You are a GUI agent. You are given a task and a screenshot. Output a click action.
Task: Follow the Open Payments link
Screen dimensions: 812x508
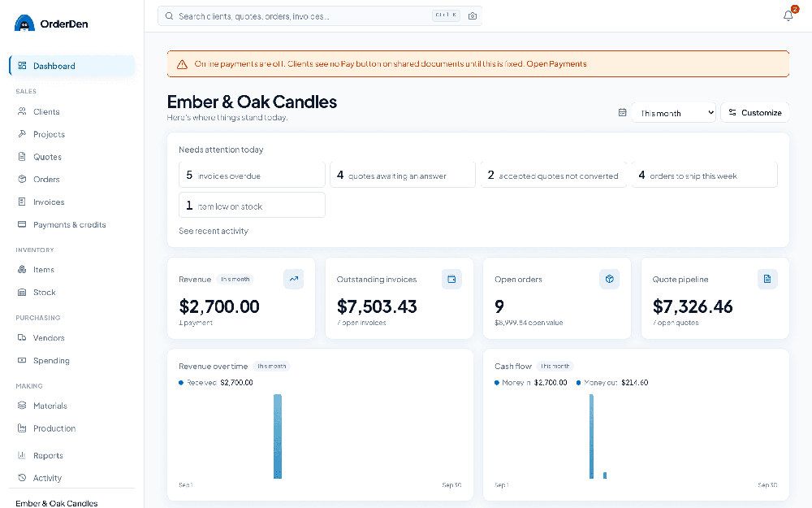(x=556, y=63)
